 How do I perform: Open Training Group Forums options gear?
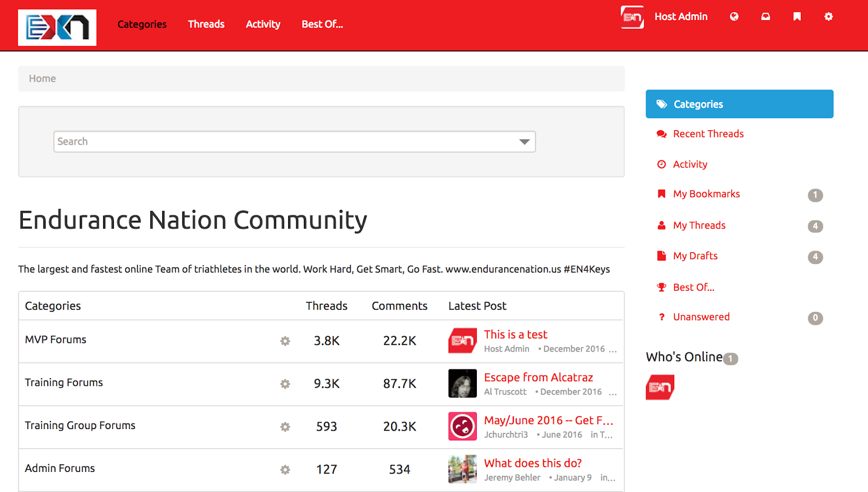[x=285, y=427]
